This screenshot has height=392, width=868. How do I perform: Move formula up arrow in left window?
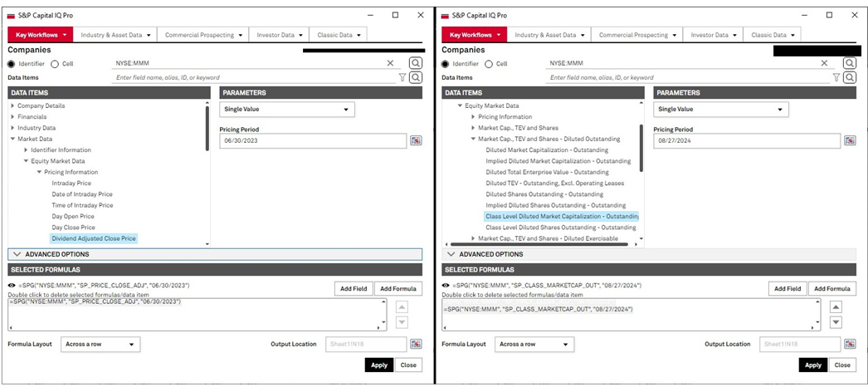coord(402,307)
